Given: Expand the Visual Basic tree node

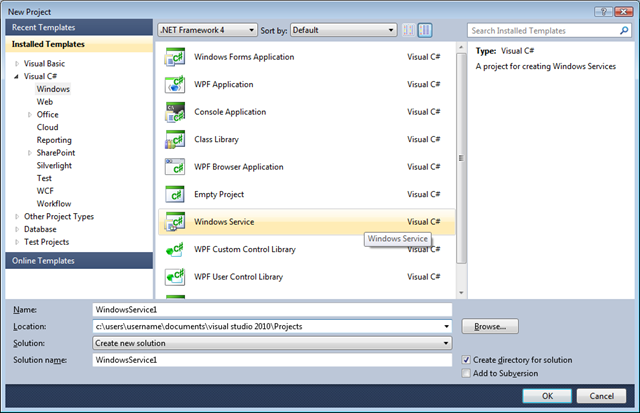Looking at the screenshot, I should pos(17,63).
